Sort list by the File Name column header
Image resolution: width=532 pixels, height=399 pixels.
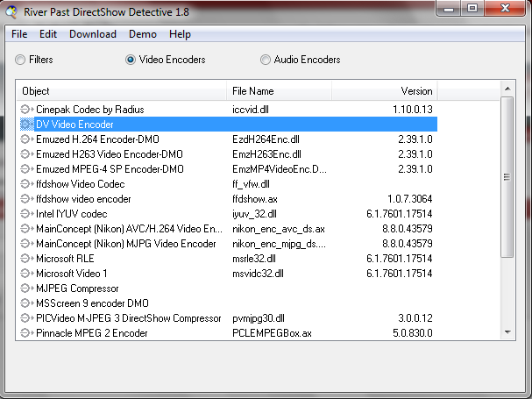pos(280,91)
